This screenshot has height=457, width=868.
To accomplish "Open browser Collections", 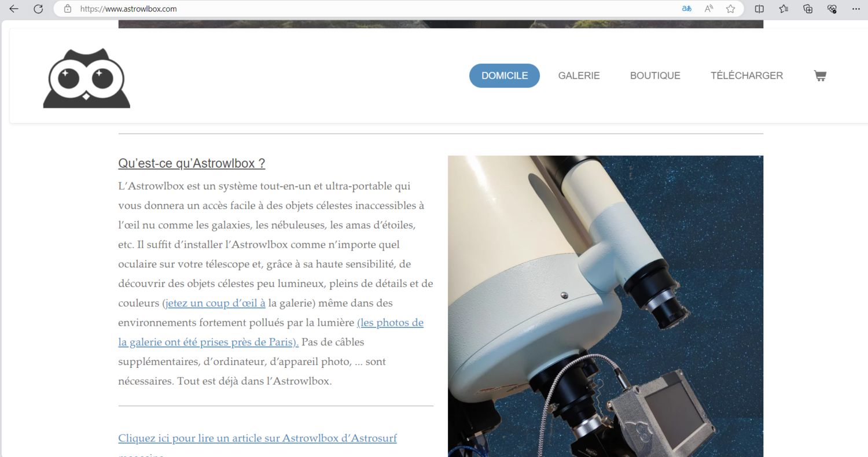I will [808, 9].
